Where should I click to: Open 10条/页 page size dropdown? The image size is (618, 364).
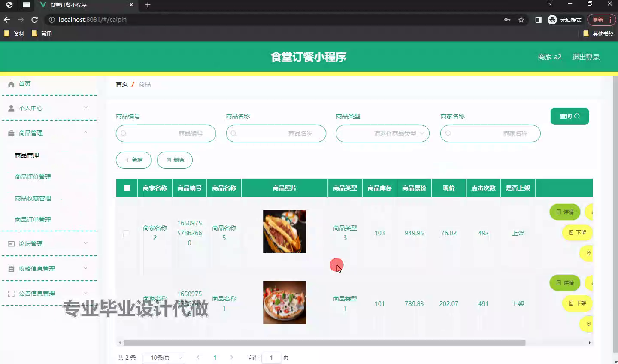[164, 358]
